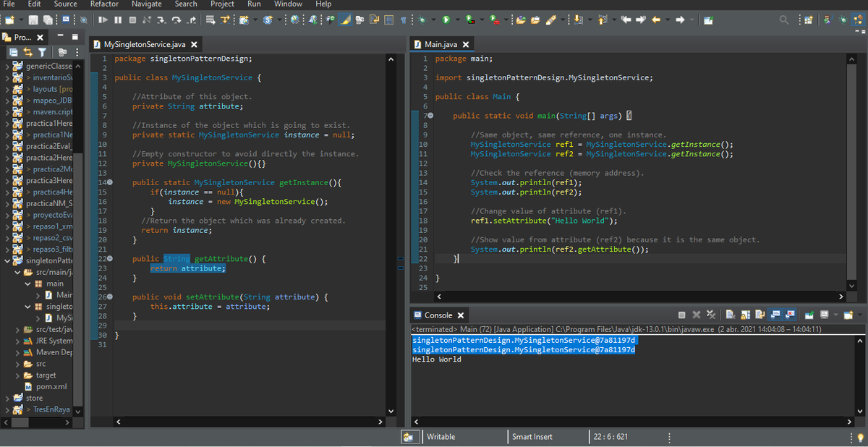The image size is (868, 447).
Task: Click the Previous Annotation icon
Action: pyautogui.click(x=602, y=20)
